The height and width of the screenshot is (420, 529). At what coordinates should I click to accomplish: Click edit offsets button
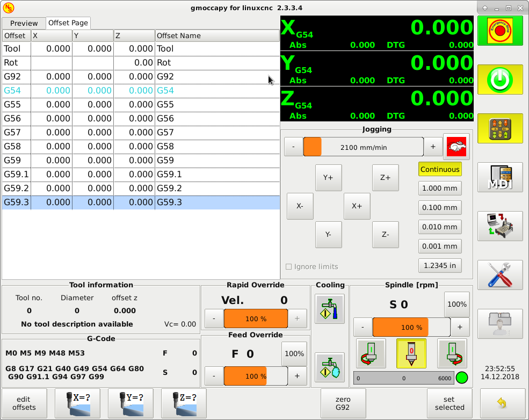[24, 403]
